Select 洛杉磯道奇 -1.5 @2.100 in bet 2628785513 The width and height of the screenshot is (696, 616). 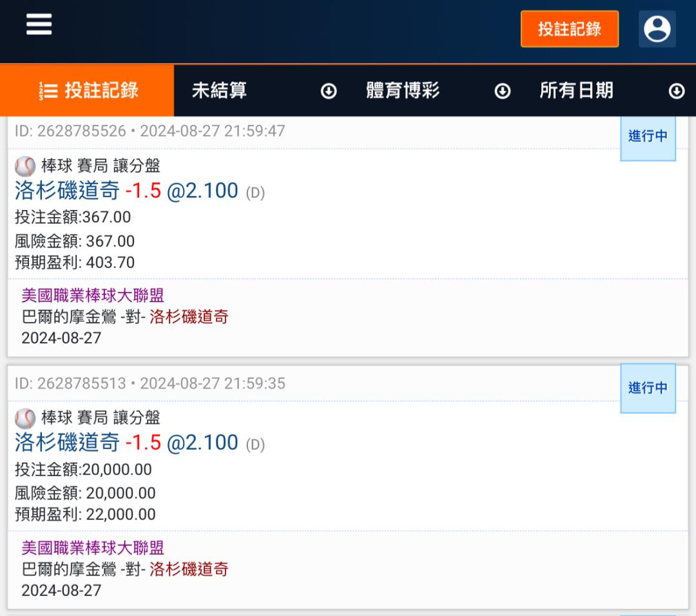point(126,443)
